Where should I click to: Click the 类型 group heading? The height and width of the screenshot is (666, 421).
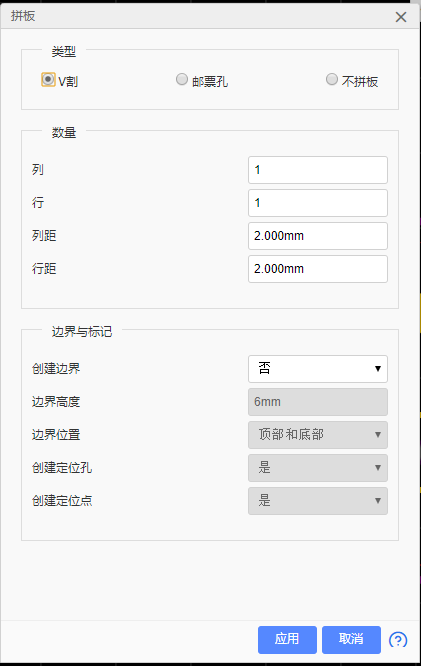pyautogui.click(x=64, y=52)
